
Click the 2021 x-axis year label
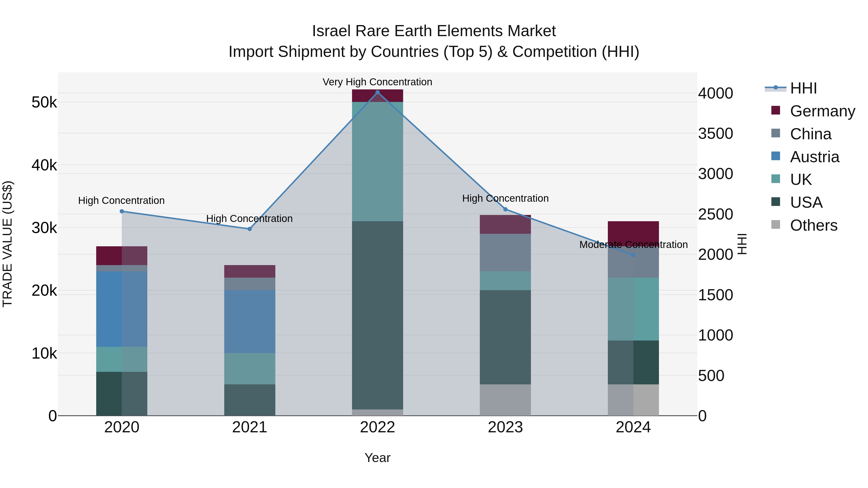[250, 427]
